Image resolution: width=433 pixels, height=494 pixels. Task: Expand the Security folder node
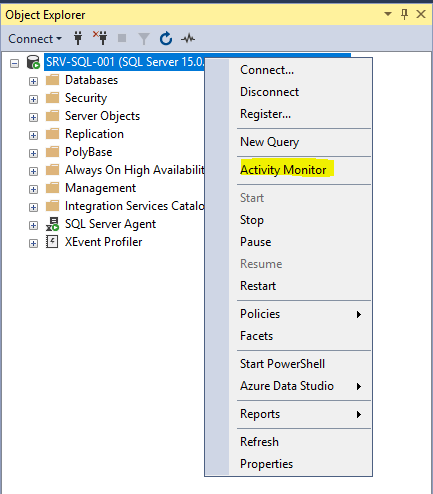pos(33,99)
